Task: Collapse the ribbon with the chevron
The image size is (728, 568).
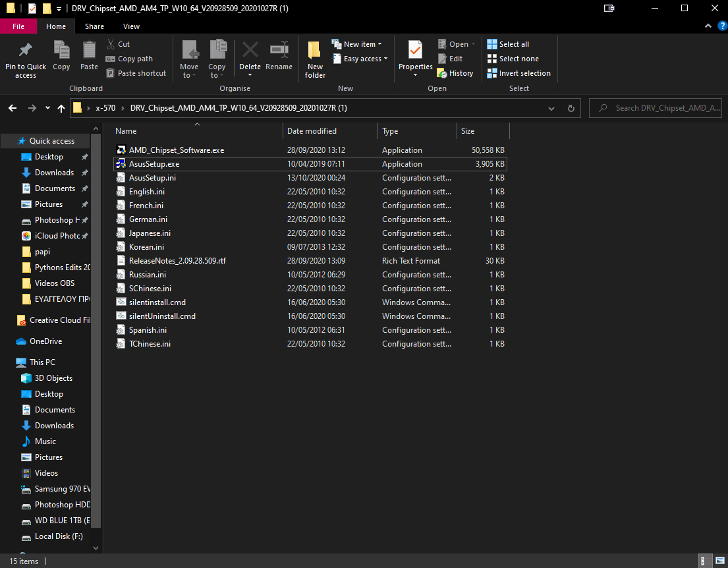Action: tap(708, 26)
